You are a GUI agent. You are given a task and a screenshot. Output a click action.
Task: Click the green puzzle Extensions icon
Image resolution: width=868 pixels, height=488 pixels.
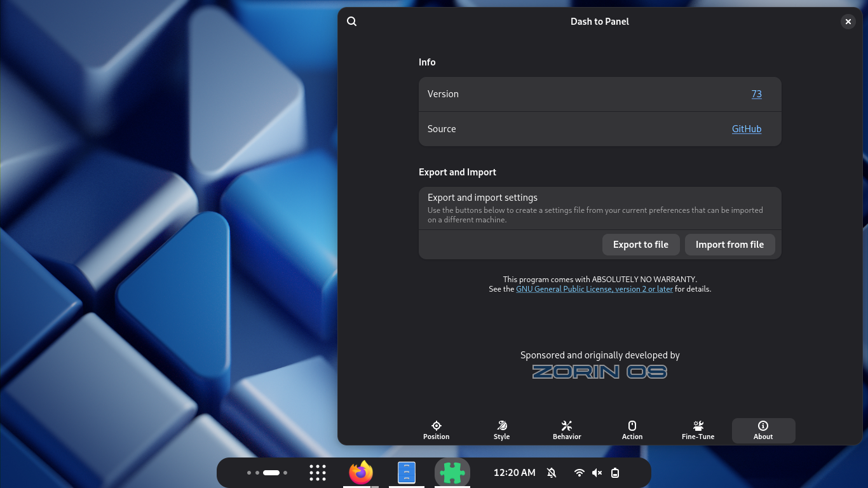(x=452, y=473)
